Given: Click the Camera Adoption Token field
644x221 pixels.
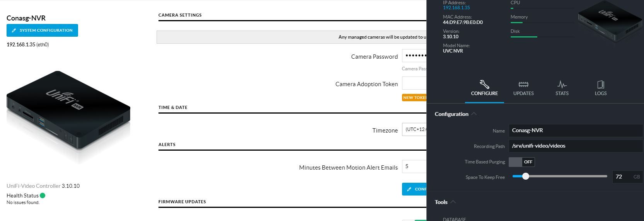Looking at the screenshot, I should [x=414, y=83].
